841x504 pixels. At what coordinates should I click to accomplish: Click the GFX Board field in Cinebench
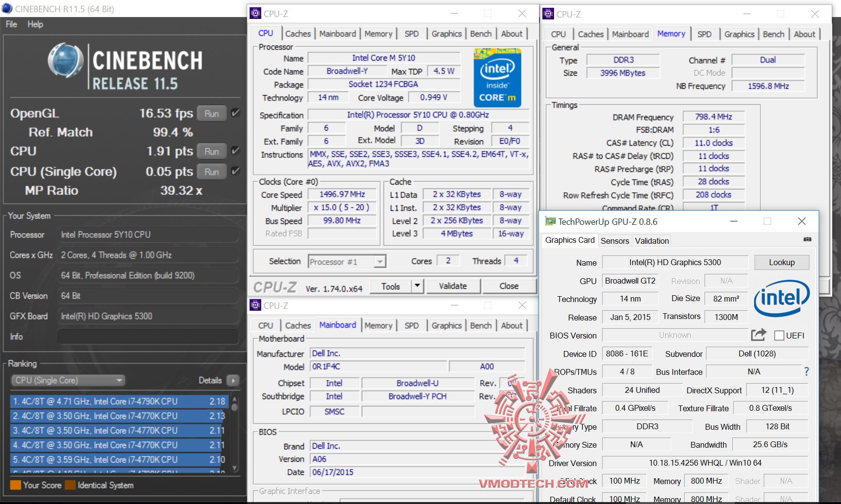pyautogui.click(x=148, y=316)
